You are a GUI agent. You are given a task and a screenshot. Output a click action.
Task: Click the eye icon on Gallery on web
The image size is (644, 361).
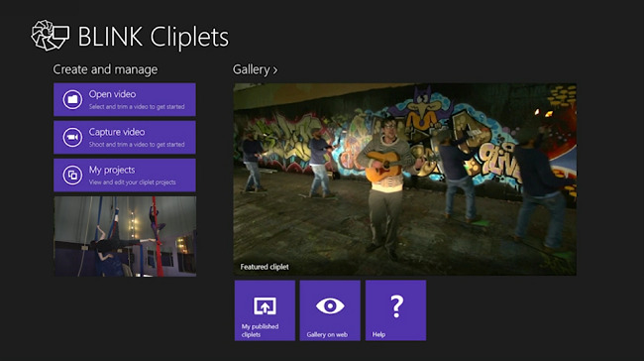coord(330,305)
